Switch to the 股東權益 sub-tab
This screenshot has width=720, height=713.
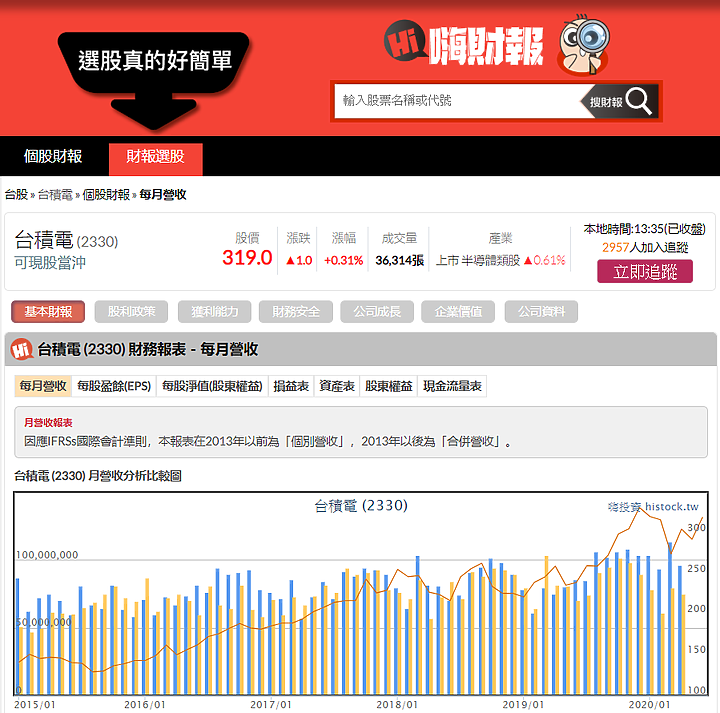tap(388, 386)
